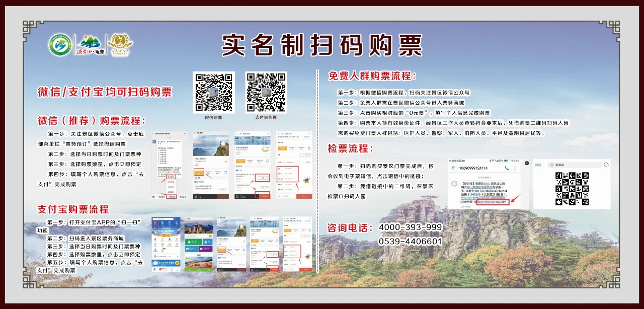Click the line 需购买免费门票人群包括：医护人员、警察、军人
This screenshot has height=309, width=644.
[441, 133]
